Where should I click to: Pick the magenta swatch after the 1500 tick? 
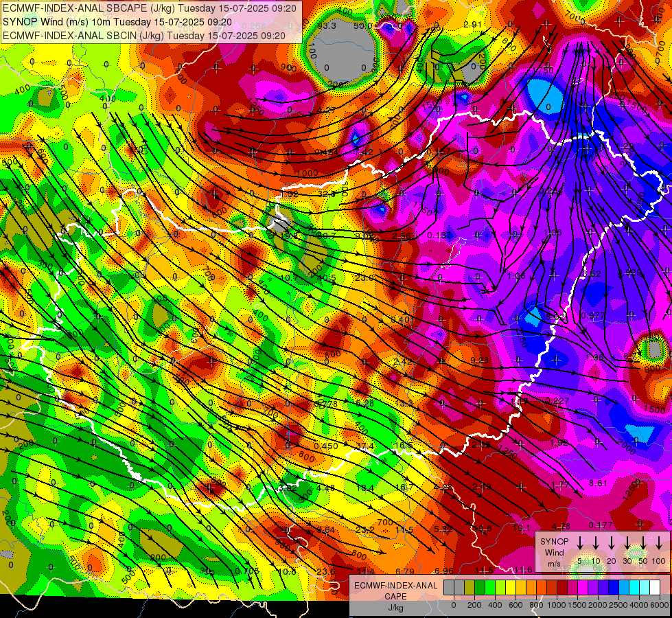(583, 588)
